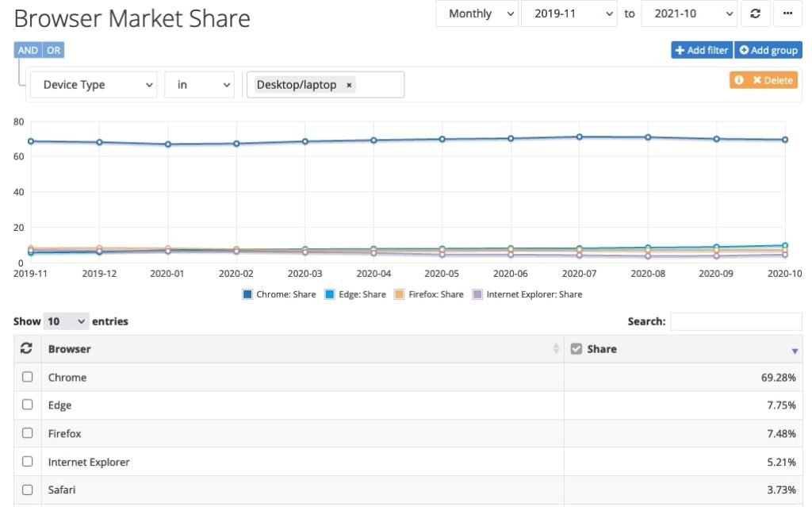Click the table refresh icon in header
The width and height of the screenshot is (812, 507).
point(26,349)
